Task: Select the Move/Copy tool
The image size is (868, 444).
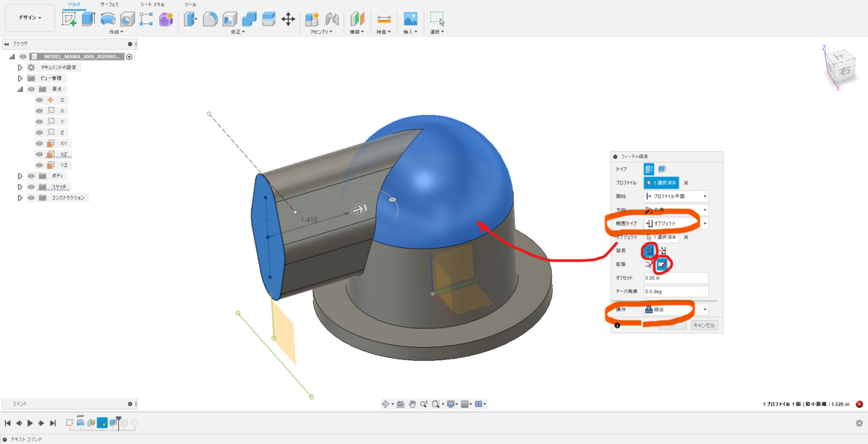Action: point(287,20)
